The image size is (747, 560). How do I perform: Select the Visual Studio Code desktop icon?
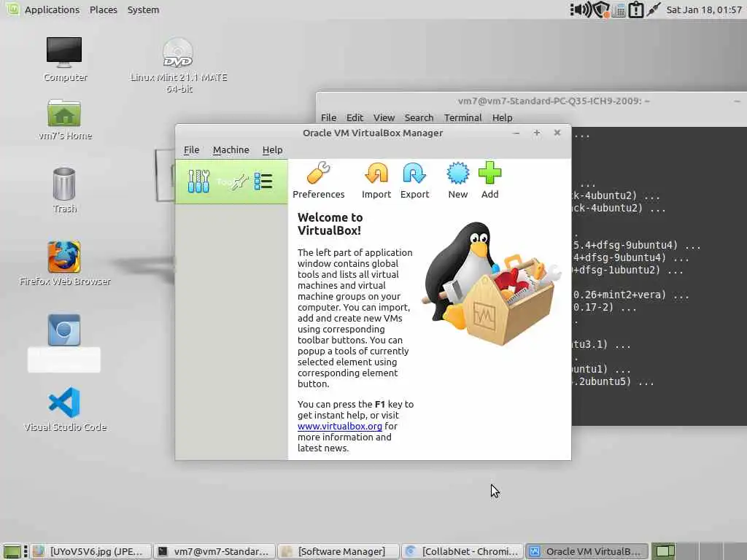(65, 409)
